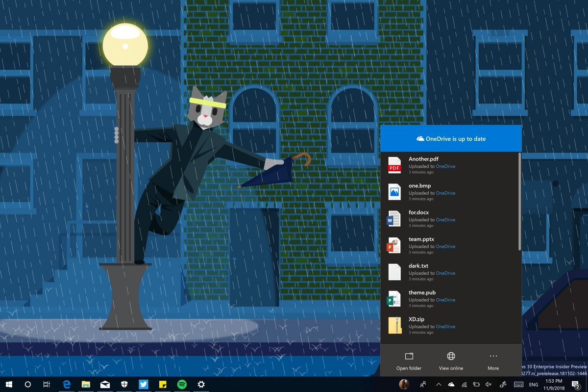Click the zip folder icon for XD.zip
The width and height of the screenshot is (588, 392).
394,325
